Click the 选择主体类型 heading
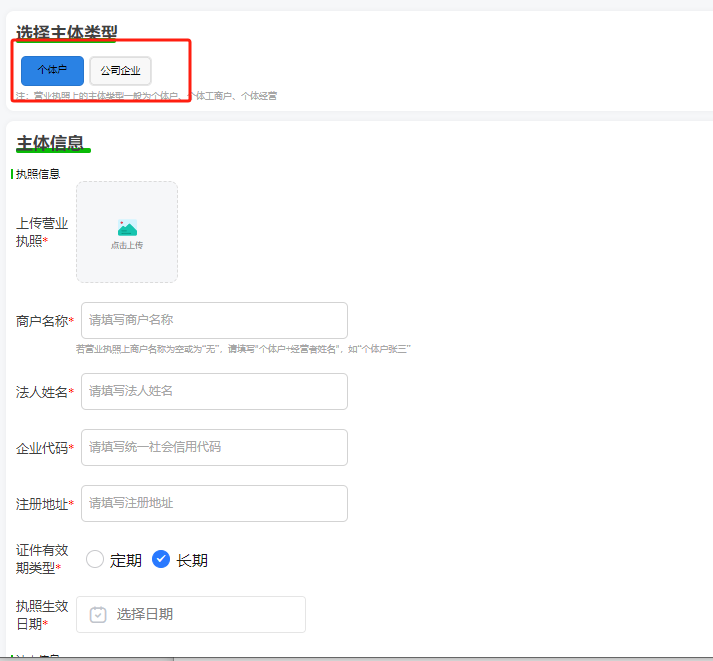This screenshot has width=713, height=661. [x=66, y=32]
